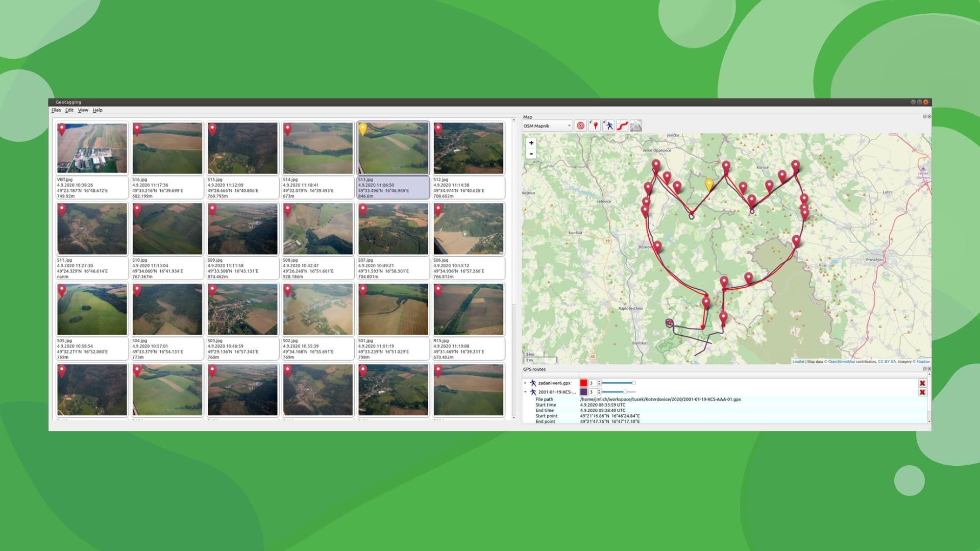This screenshot has width=980, height=551.
Task: Open the Files menu
Action: [56, 110]
